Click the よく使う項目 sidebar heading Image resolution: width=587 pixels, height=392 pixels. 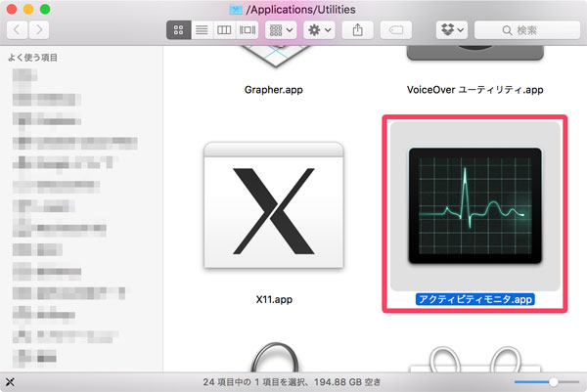(x=32, y=58)
